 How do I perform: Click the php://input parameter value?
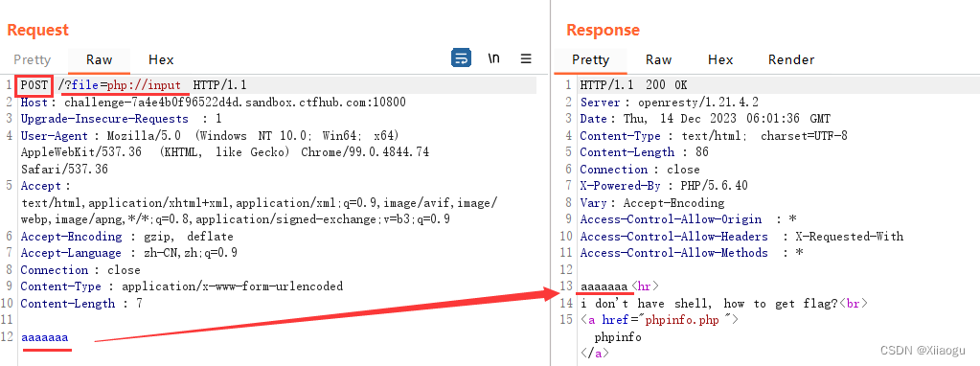point(144,85)
